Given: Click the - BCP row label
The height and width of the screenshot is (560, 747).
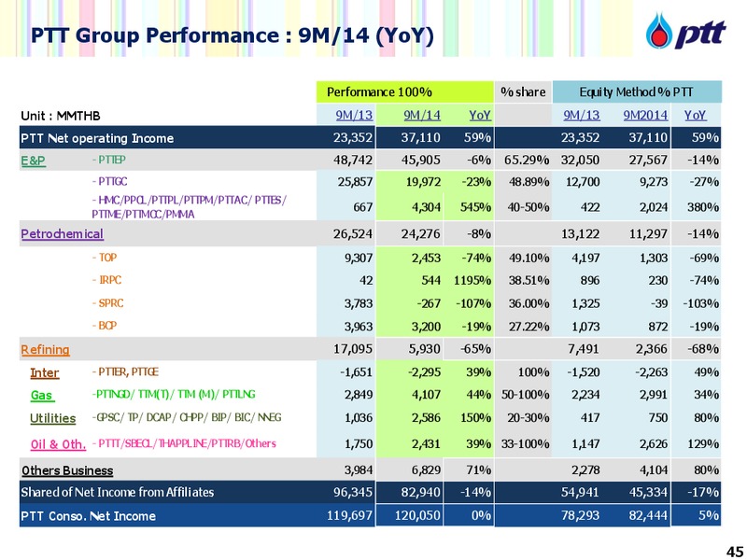Looking at the screenshot, I should pyautogui.click(x=105, y=326).
